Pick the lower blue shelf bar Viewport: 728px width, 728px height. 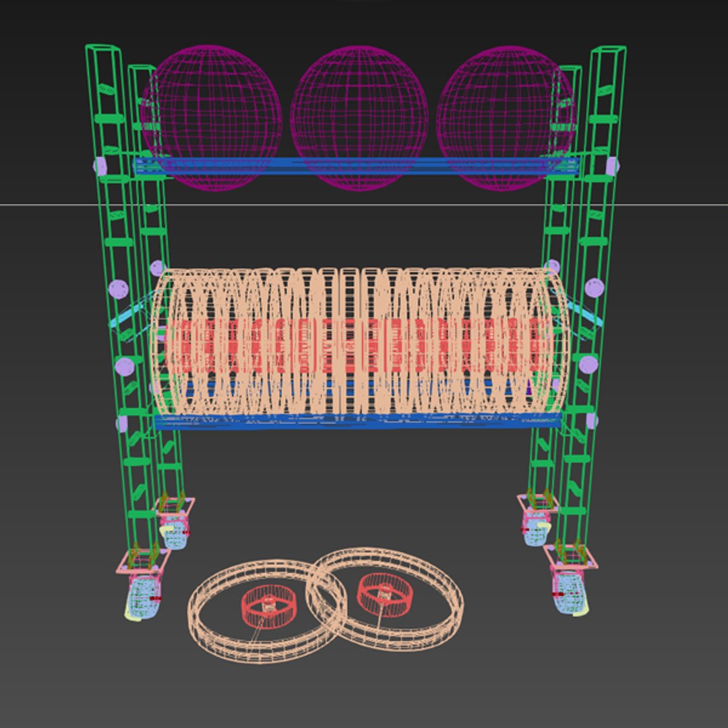click(357, 421)
